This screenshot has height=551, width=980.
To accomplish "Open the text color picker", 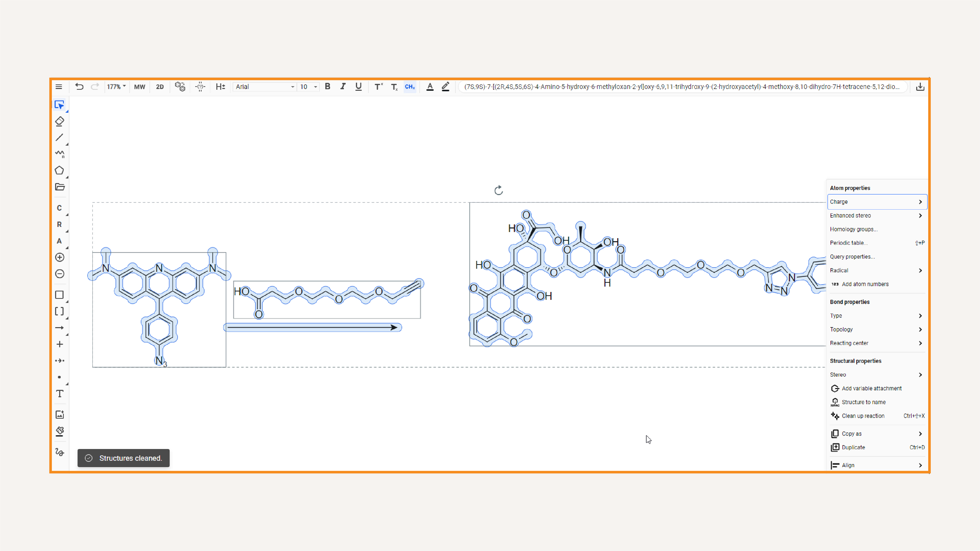I will pyautogui.click(x=430, y=87).
